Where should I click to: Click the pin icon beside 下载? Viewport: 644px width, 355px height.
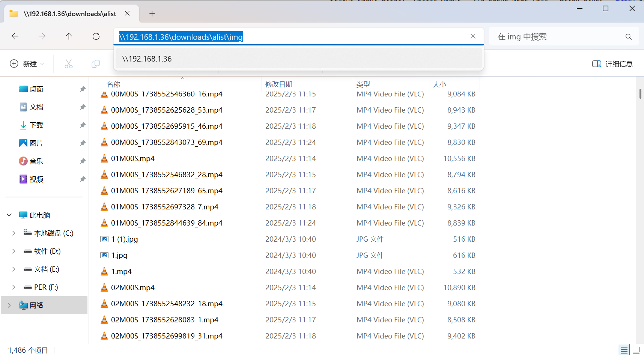[83, 125]
